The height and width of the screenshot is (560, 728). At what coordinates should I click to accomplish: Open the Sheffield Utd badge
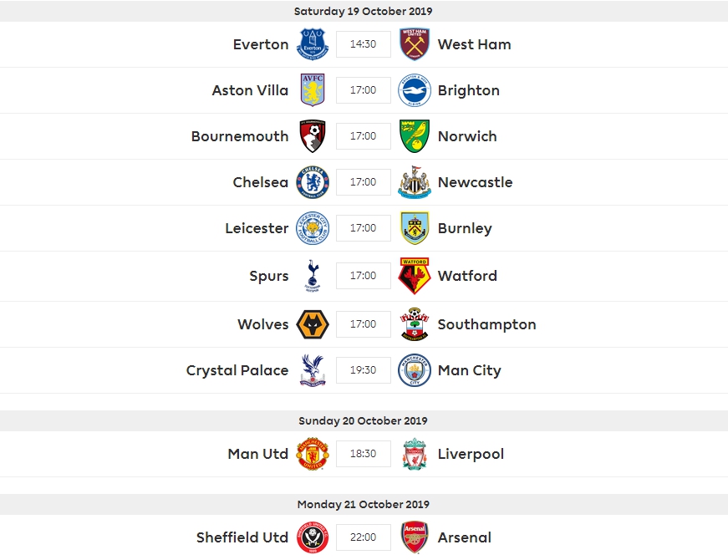pos(313,537)
